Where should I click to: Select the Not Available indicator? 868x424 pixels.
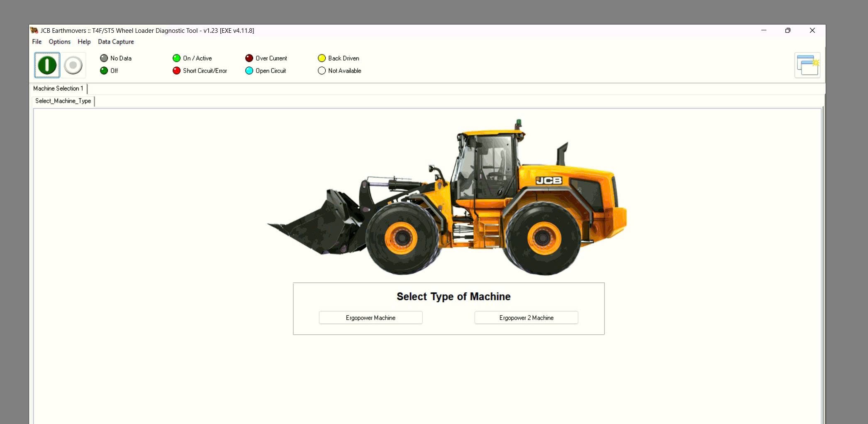point(322,71)
